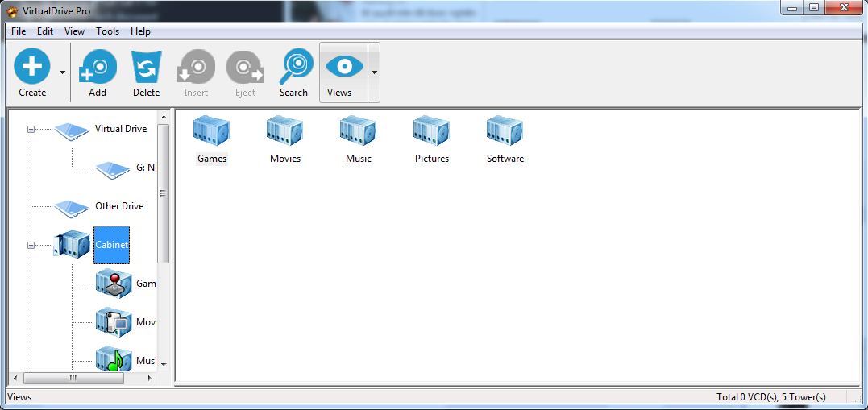Open the Search tool
Screen dimensions: 868x410
[x=294, y=66]
